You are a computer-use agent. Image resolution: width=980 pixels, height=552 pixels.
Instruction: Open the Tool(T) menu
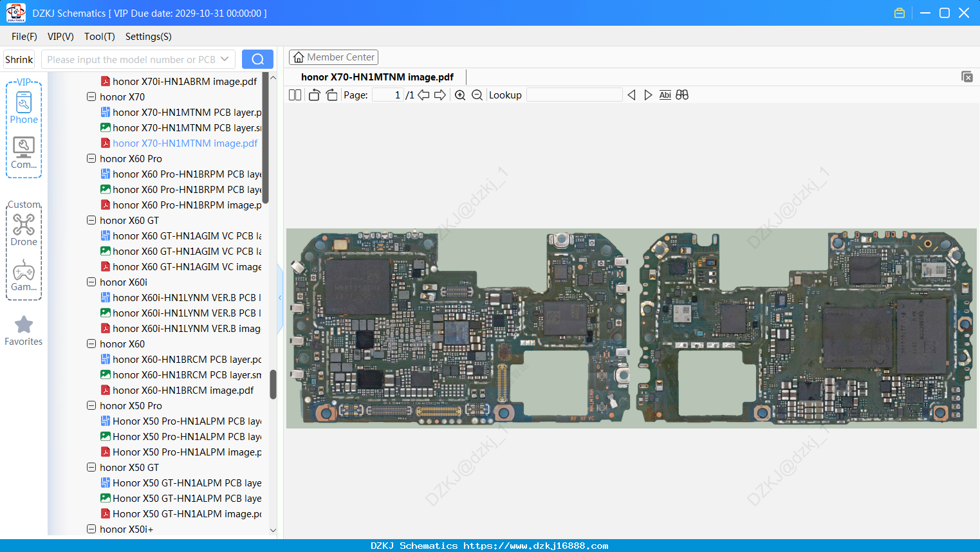(100, 37)
